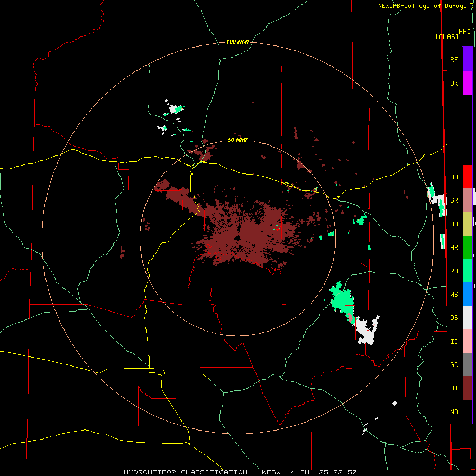The width and height of the screenshot is (476, 476).
Task: Click the GC gray legend swatch
Action: [467, 364]
